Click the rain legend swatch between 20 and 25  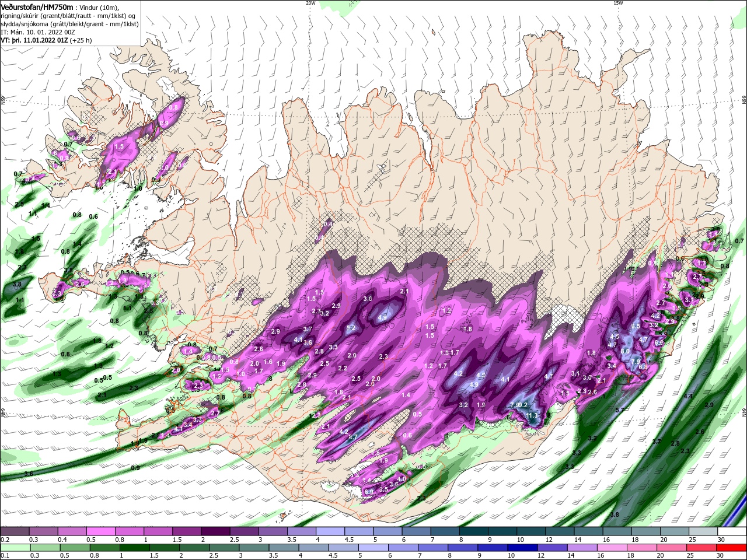pyautogui.click(x=672, y=548)
